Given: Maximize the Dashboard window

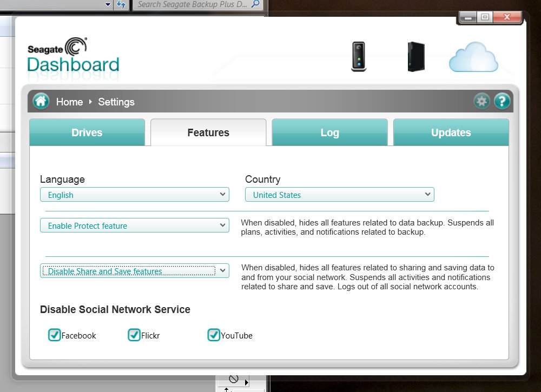Looking at the screenshot, I should (x=485, y=17).
